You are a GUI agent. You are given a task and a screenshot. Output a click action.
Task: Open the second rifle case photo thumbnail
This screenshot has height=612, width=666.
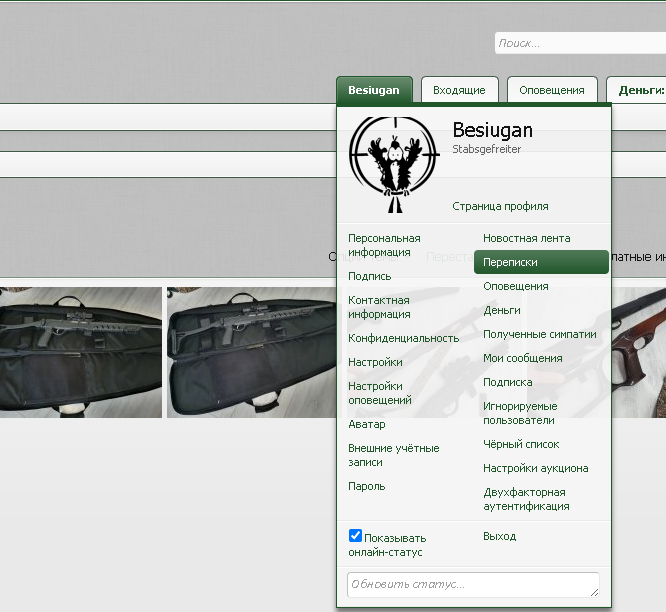pyautogui.click(x=251, y=353)
